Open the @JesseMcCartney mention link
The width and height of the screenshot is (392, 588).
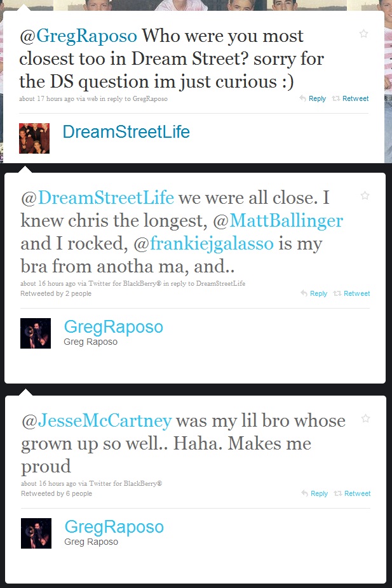coord(97,420)
